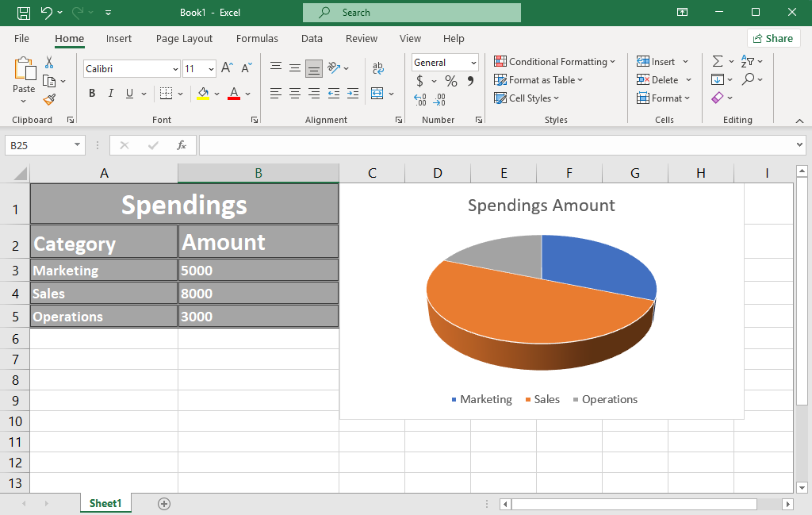
Task: Click the Borders icon
Action: 166,94
